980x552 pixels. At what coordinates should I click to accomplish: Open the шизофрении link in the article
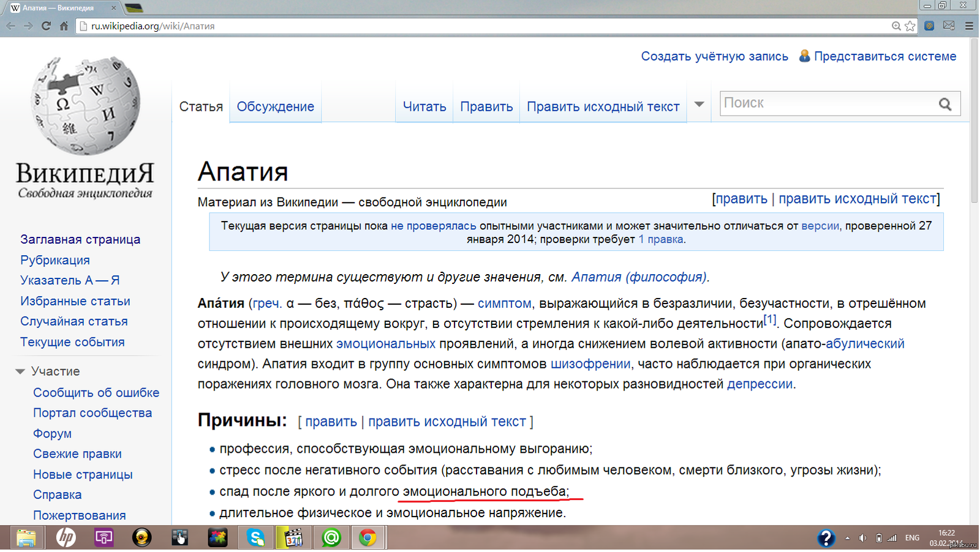tap(590, 364)
